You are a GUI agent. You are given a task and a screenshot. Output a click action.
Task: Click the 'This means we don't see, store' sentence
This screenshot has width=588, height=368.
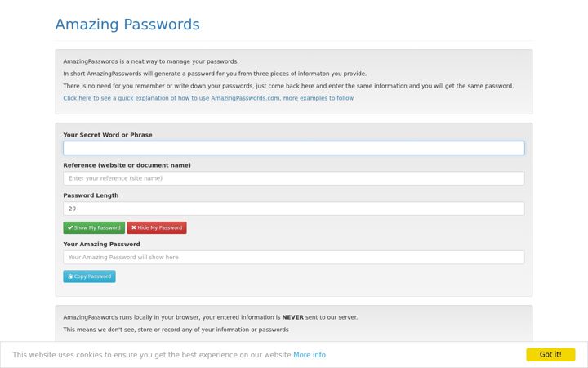(x=176, y=330)
